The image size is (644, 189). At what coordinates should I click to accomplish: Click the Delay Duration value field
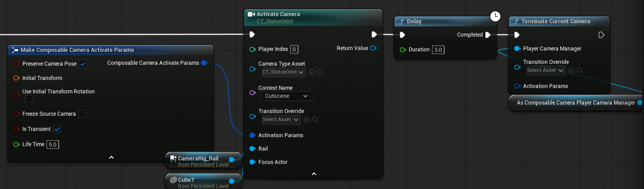[x=438, y=50]
